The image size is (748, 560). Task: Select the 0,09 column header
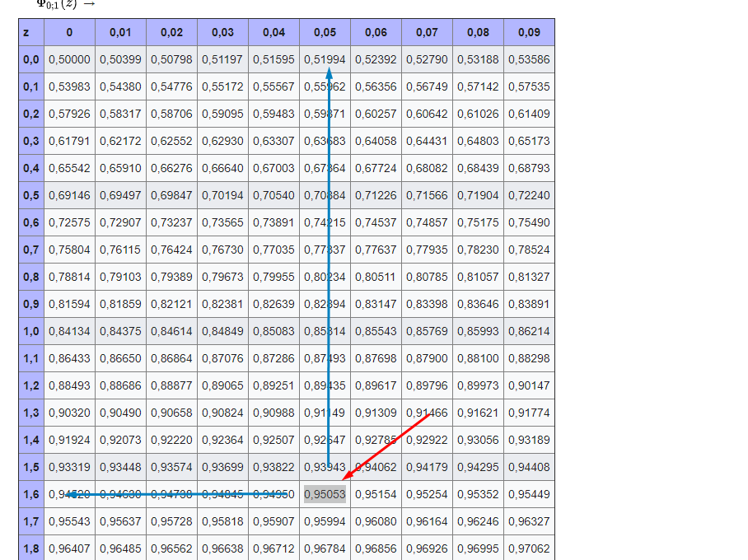[529, 32]
